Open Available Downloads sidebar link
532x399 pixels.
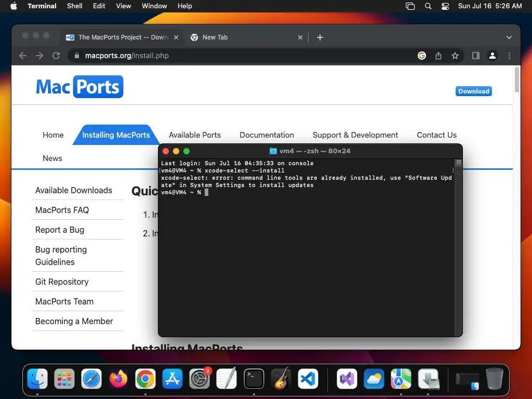[x=74, y=190]
